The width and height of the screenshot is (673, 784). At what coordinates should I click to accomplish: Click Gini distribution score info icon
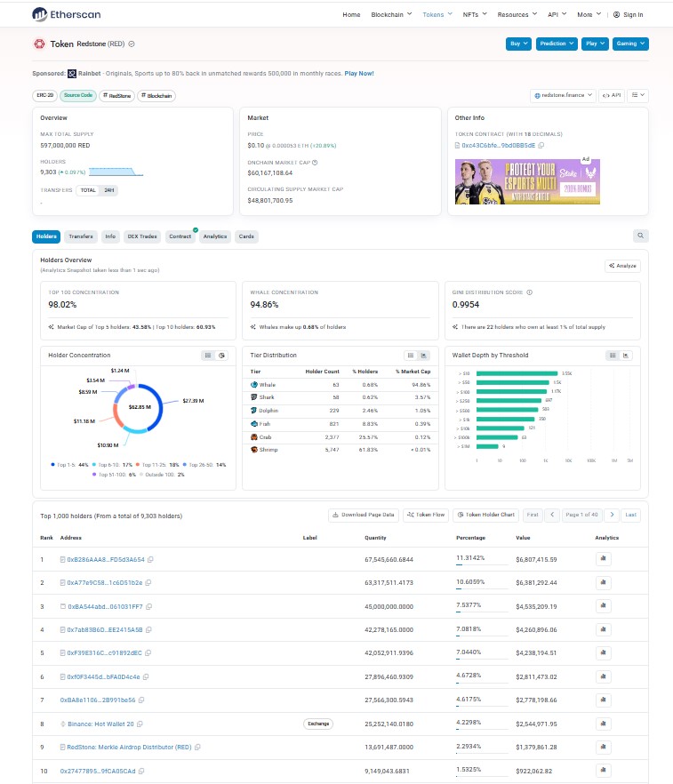tap(530, 292)
